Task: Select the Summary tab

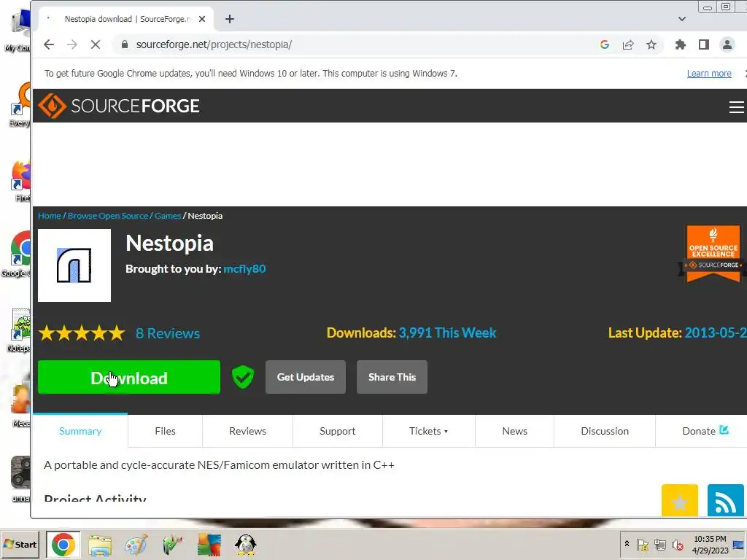Action: click(80, 431)
